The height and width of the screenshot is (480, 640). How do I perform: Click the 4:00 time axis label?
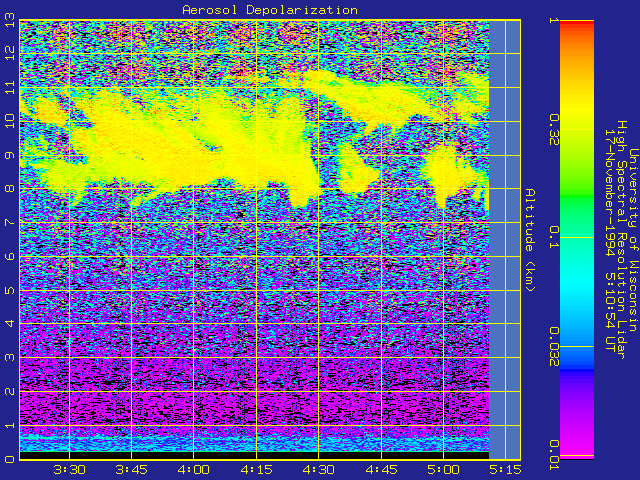[x=194, y=470]
